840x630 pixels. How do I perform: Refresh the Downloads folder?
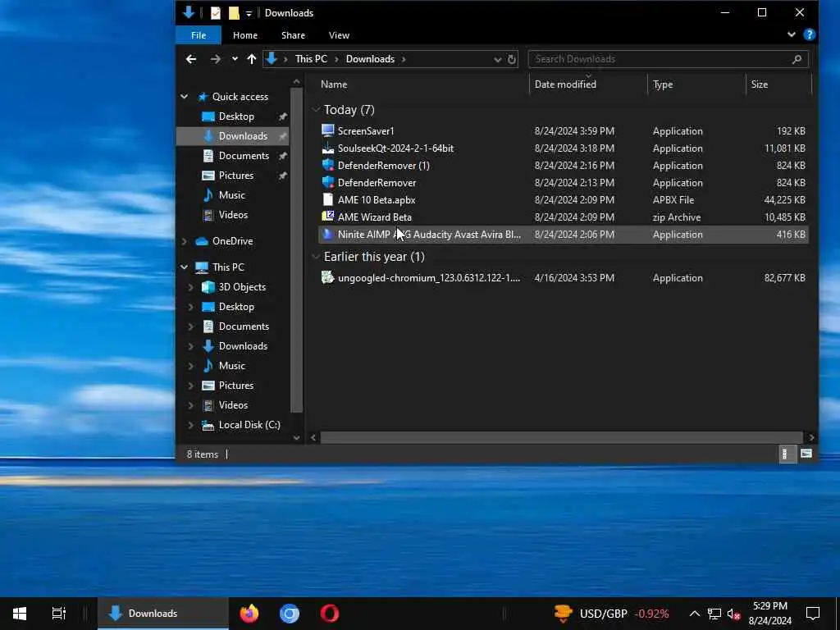512,59
